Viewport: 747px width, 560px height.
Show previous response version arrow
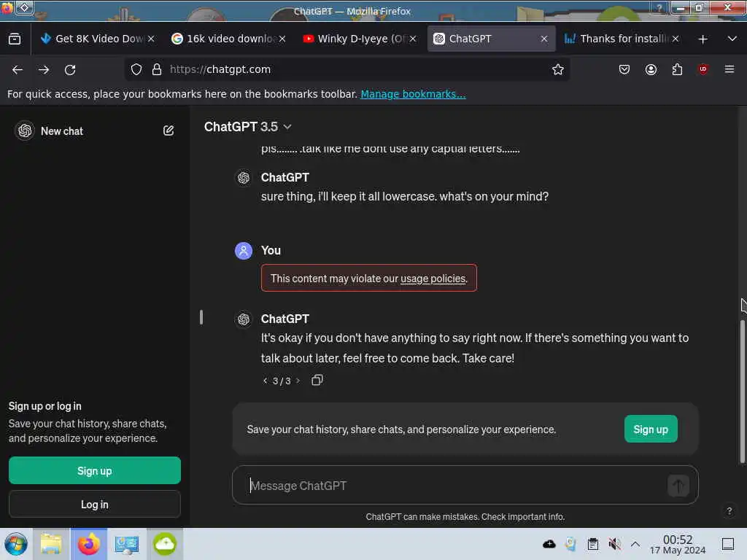[265, 381]
